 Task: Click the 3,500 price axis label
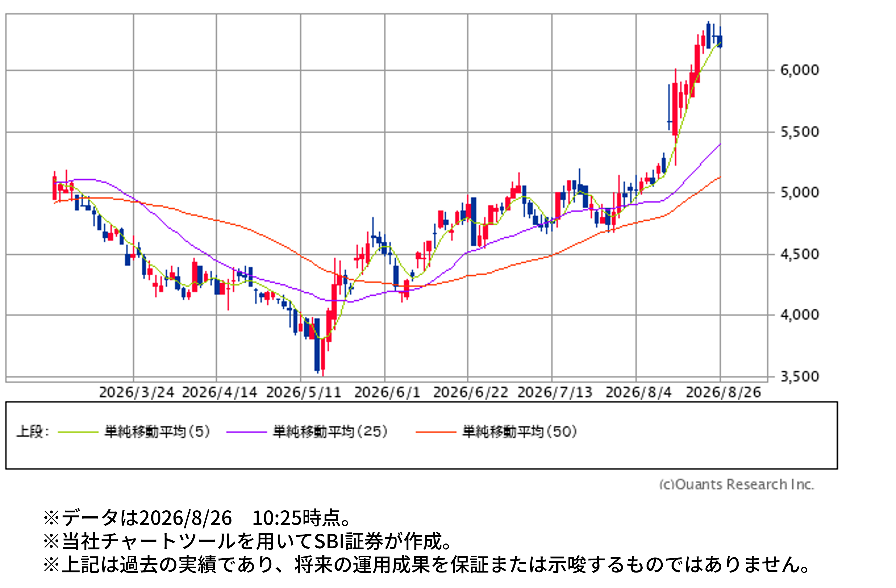[x=800, y=377]
